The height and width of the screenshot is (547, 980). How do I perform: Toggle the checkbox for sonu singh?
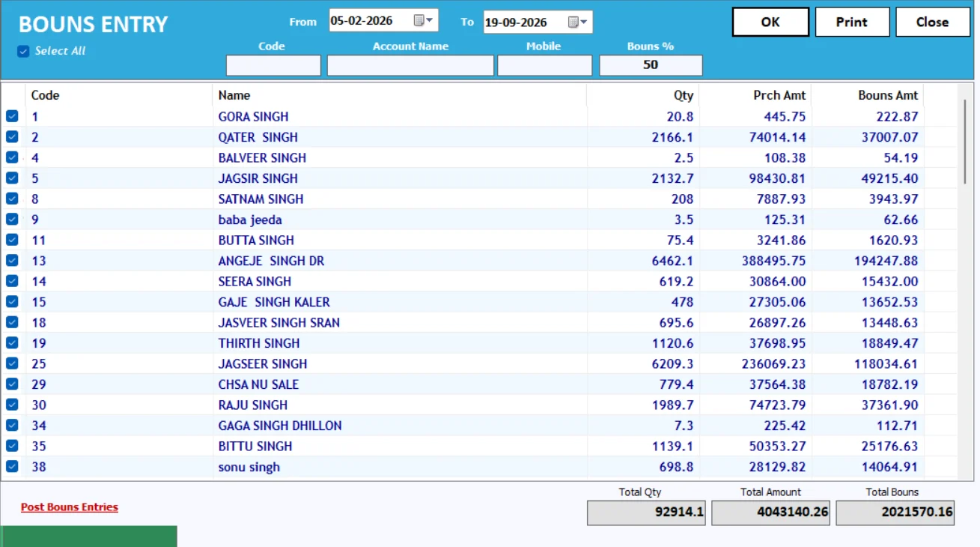point(12,467)
